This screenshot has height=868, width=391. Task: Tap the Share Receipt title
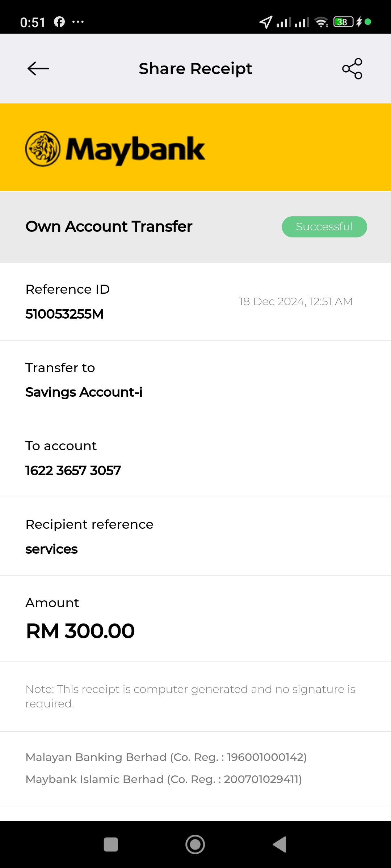(195, 69)
